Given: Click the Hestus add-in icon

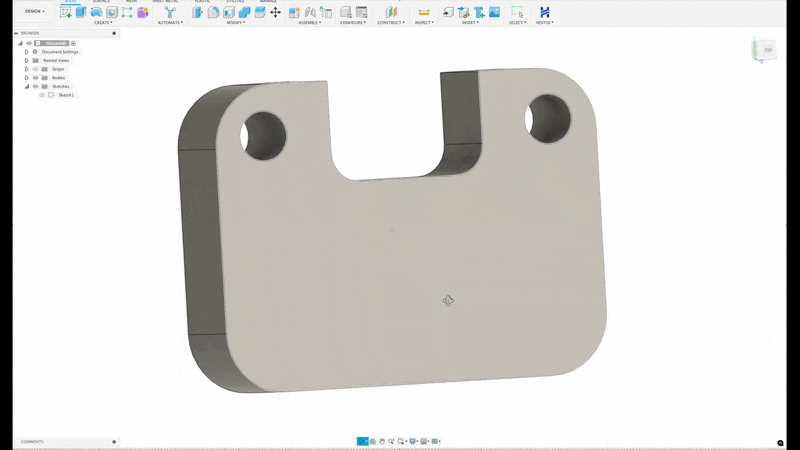Looking at the screenshot, I should 544,12.
